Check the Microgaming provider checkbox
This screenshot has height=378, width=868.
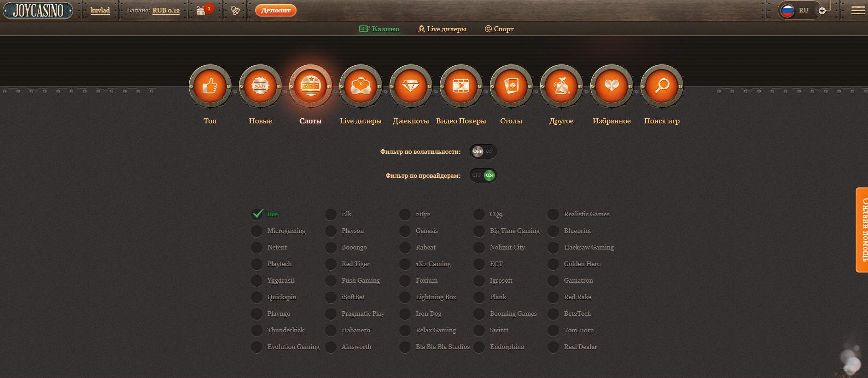pyautogui.click(x=256, y=231)
